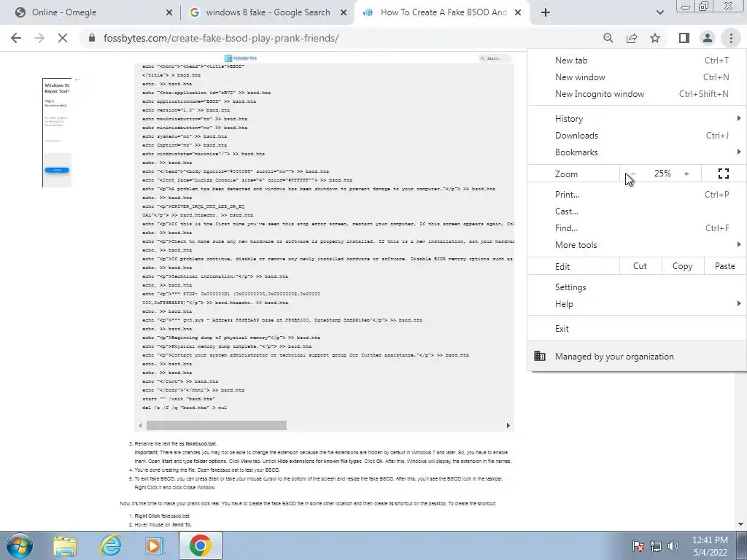This screenshot has width=747, height=560.
Task: Open the tab search chevron
Action: [659, 12]
